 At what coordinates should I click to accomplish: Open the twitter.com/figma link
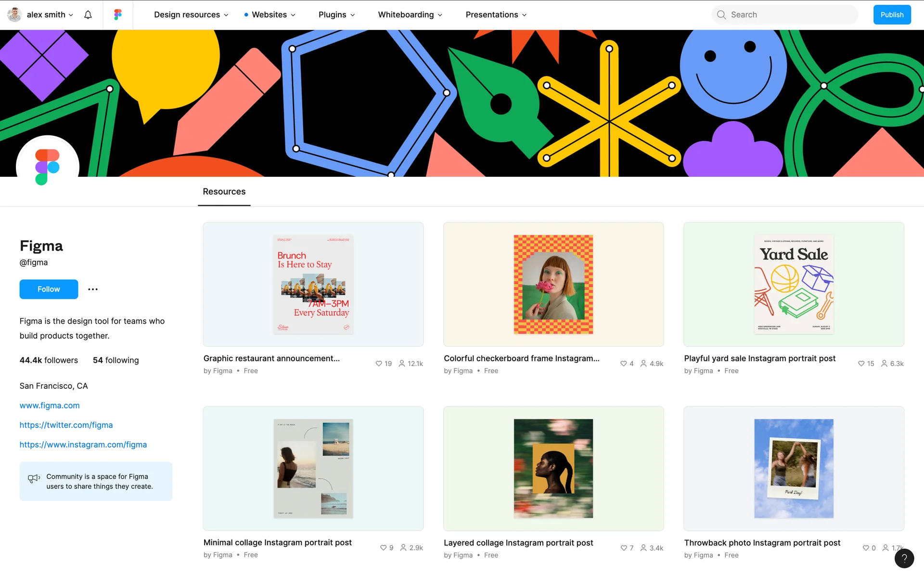tap(66, 425)
